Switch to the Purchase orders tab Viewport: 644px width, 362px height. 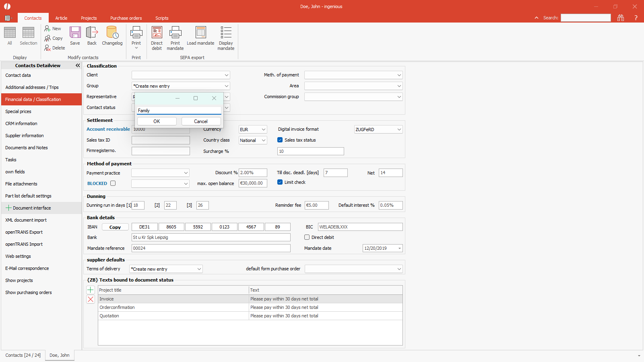tap(126, 18)
